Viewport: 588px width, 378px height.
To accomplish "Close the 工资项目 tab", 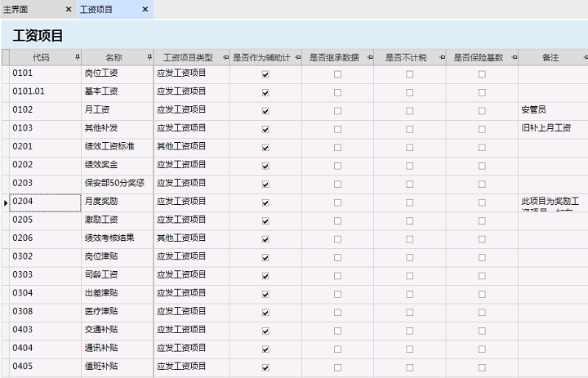I will (145, 9).
